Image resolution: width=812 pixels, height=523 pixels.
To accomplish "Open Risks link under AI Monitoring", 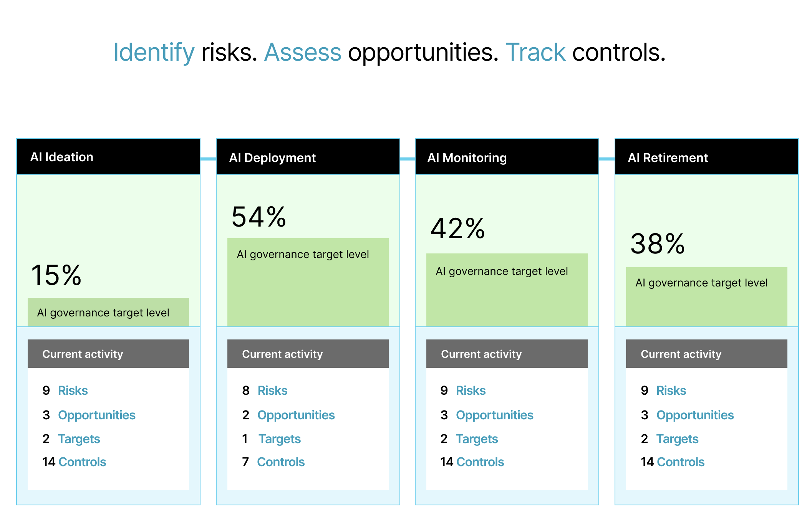I will 471,391.
